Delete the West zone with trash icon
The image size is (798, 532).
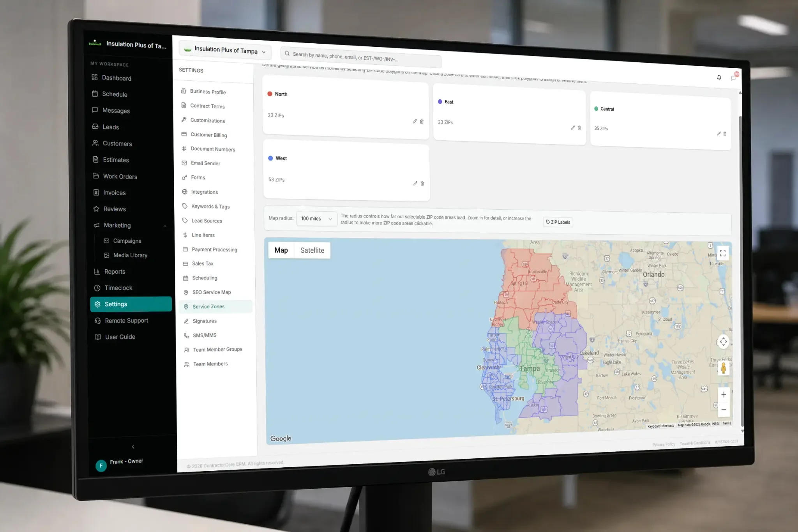pos(422,184)
